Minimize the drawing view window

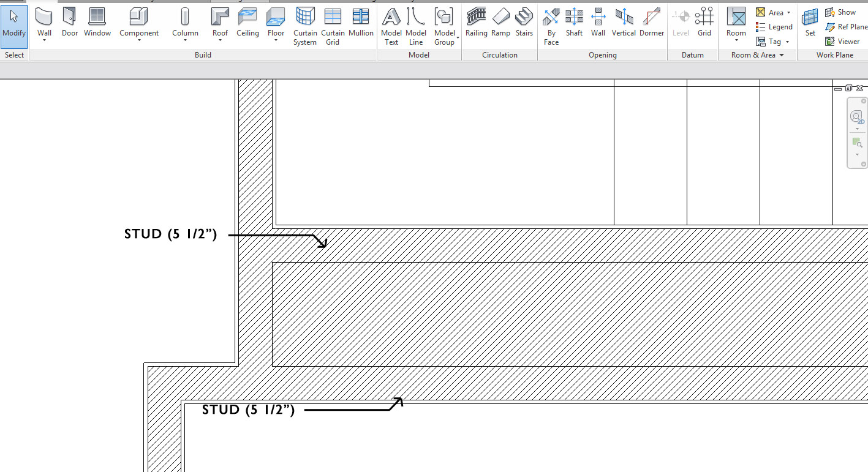click(x=838, y=89)
